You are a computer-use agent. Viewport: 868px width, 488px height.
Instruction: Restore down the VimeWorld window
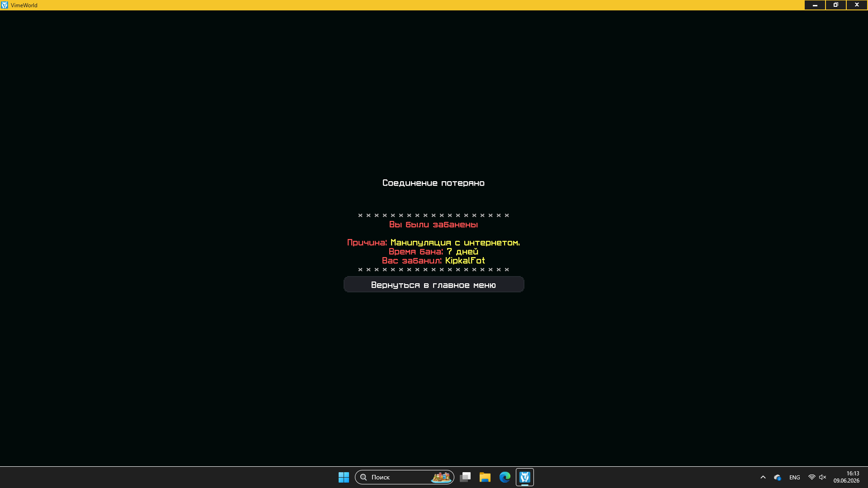pyautogui.click(x=836, y=5)
